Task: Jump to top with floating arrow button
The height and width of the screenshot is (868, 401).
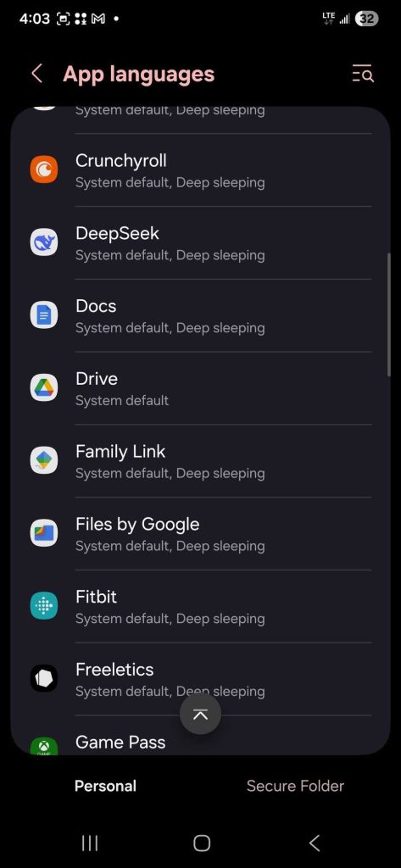Action: (200, 714)
